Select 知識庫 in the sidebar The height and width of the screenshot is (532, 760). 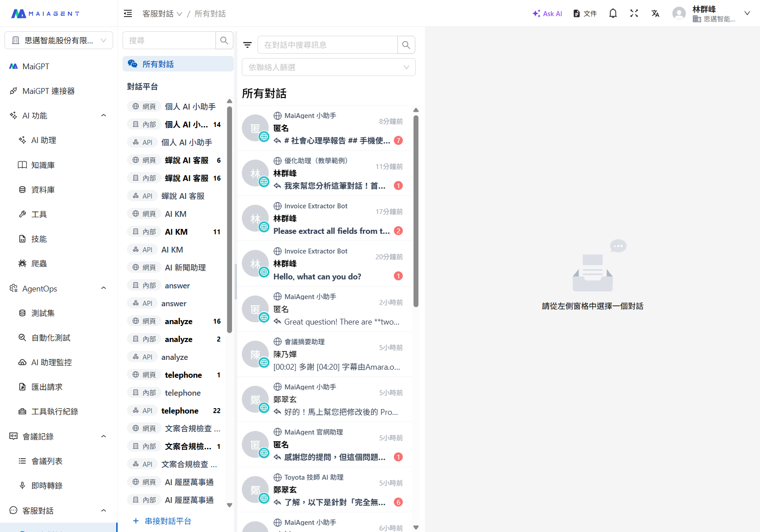[43, 165]
